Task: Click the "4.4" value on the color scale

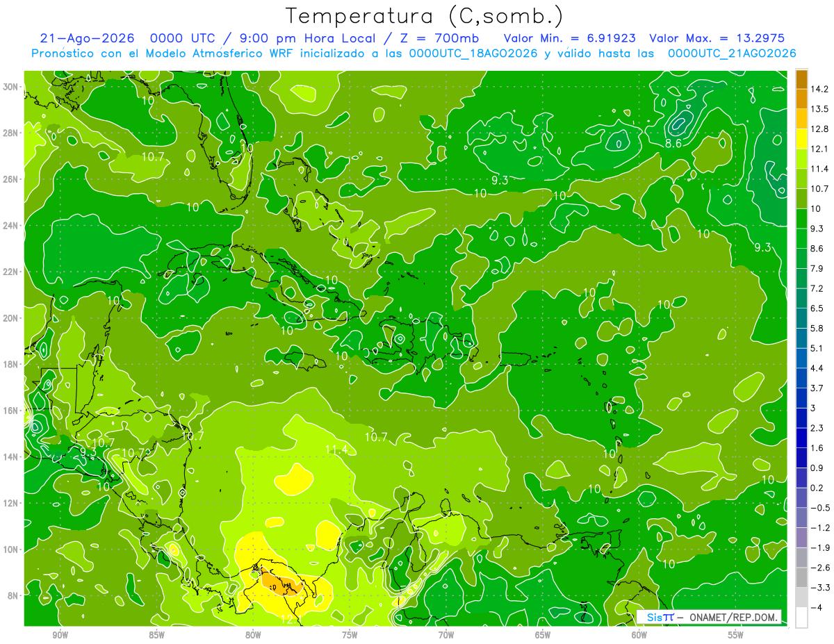Action: coord(817,368)
